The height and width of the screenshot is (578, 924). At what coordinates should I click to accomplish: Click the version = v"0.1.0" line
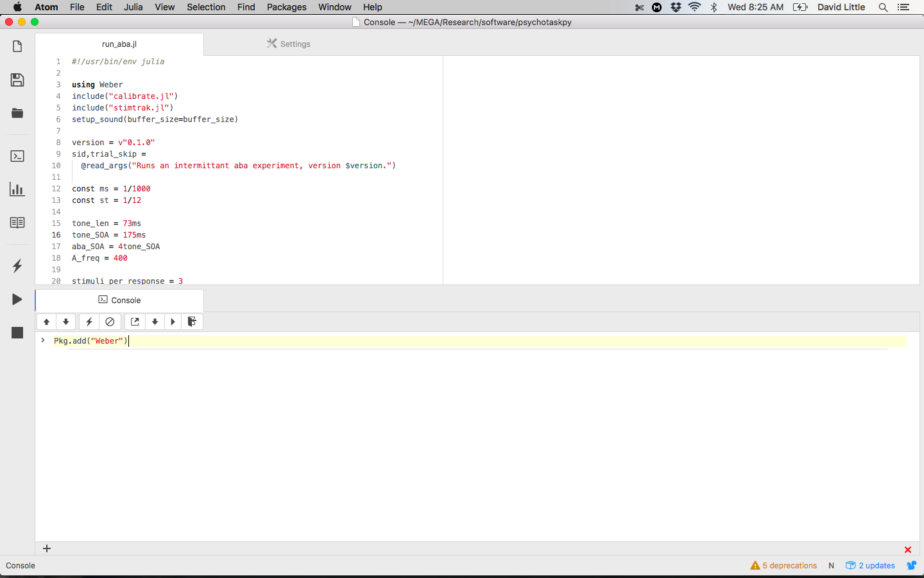113,143
